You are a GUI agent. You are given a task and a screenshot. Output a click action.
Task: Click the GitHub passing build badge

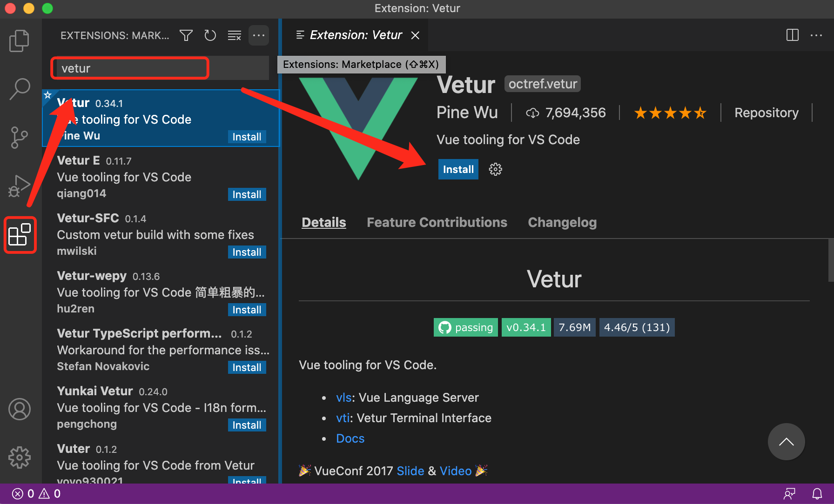point(465,327)
